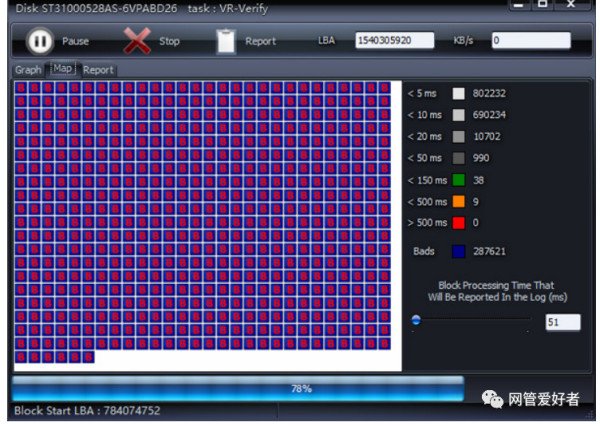Click the white under 5 ms swatch
Screen dimensions: 600x426
458,93
